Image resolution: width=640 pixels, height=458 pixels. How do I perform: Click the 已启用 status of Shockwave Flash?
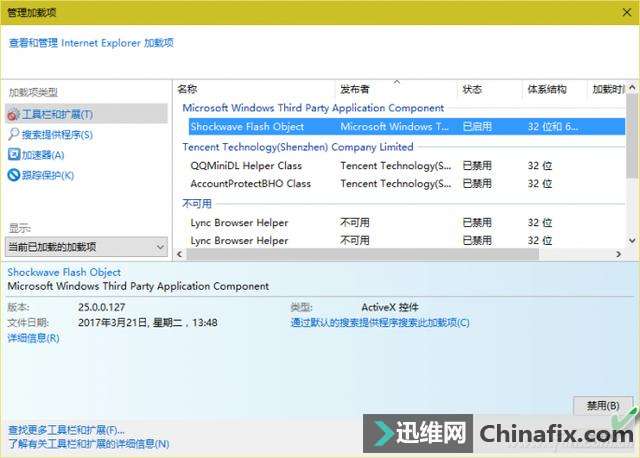(x=477, y=127)
